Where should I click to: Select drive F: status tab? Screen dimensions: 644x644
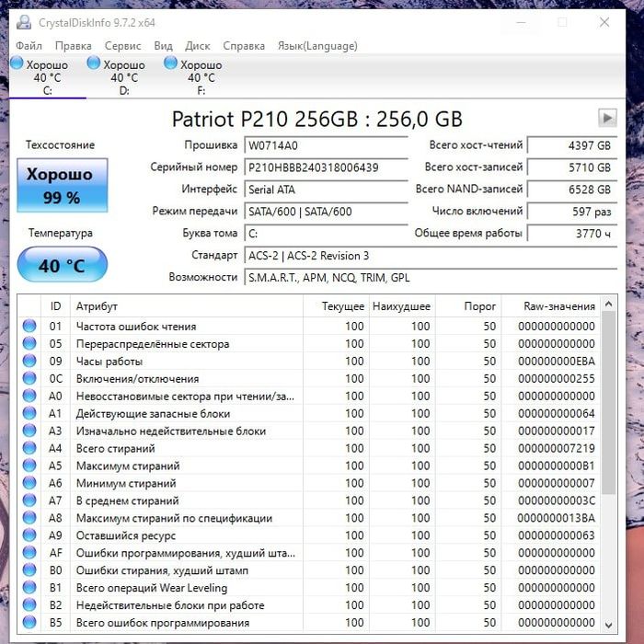click(201, 76)
